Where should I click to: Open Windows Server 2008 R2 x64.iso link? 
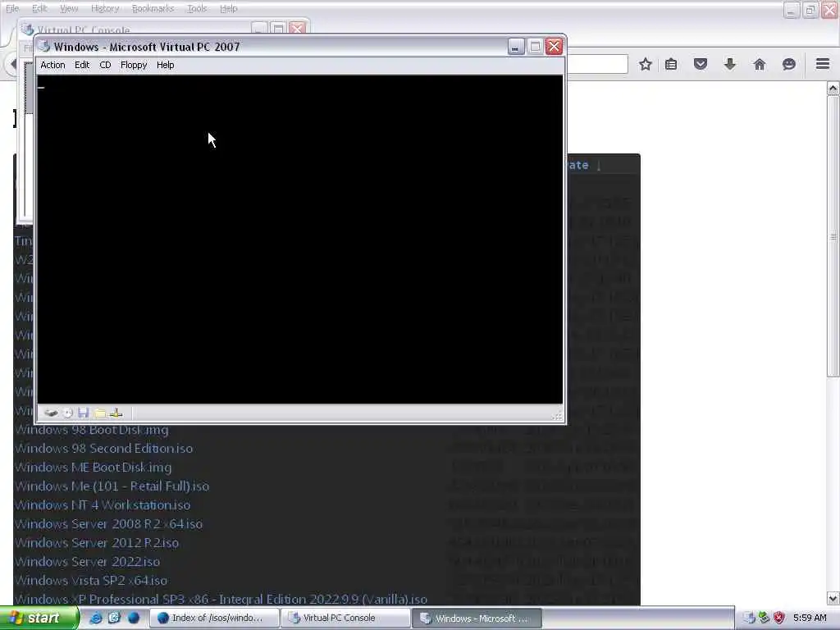(109, 524)
